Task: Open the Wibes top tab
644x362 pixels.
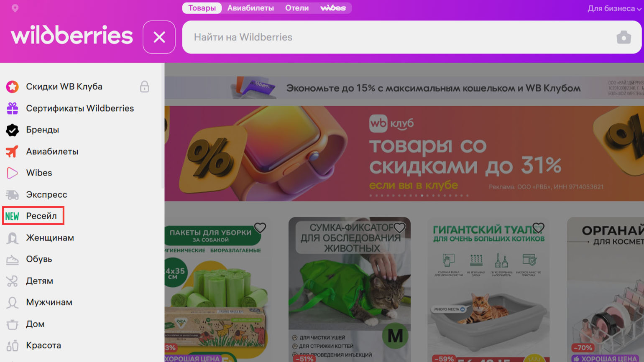Action: tap(333, 8)
